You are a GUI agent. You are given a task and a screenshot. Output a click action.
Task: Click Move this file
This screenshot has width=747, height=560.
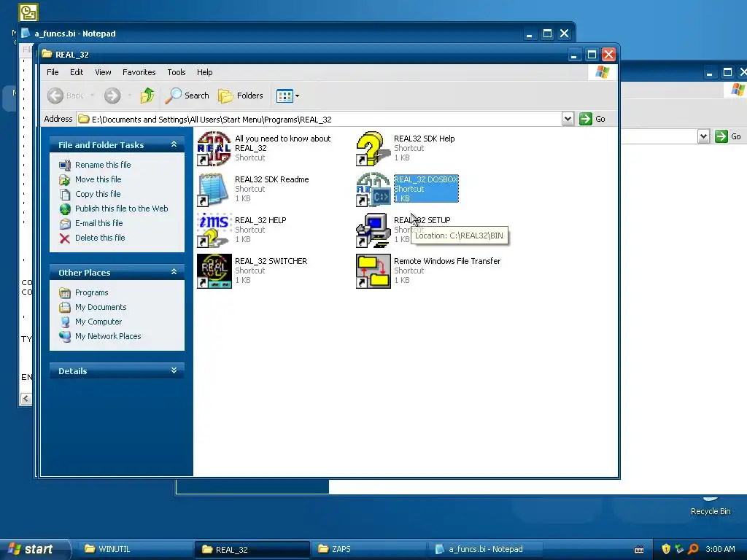coord(98,179)
